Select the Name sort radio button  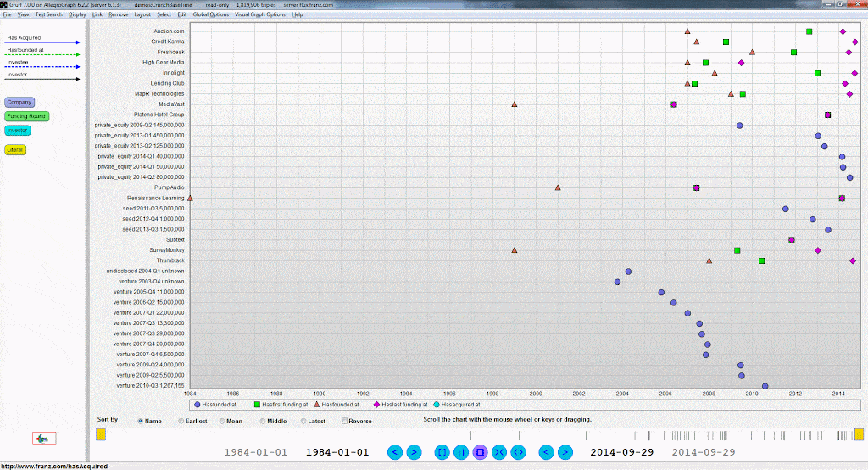[x=141, y=422]
